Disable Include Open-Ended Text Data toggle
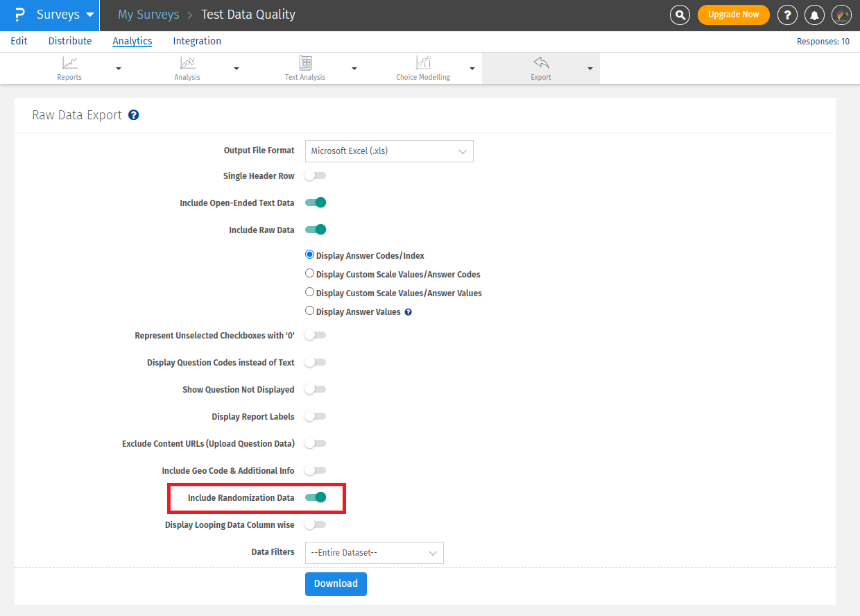 316,203
